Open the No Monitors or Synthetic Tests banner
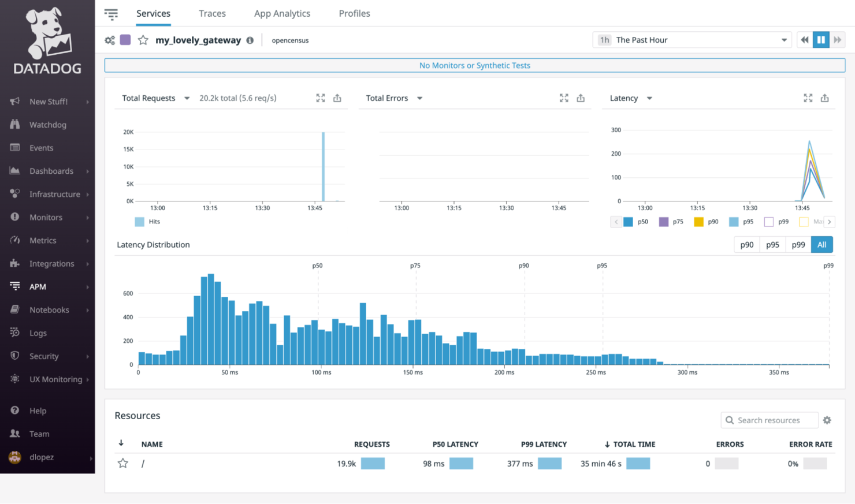This screenshot has width=855, height=504. pyautogui.click(x=474, y=65)
